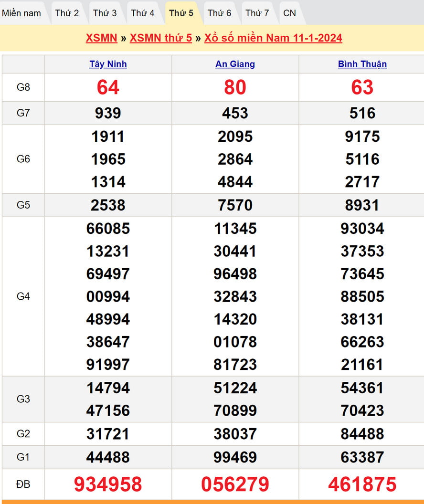Open the Bình Thuận province link
424x504 pixels.
pos(362,64)
